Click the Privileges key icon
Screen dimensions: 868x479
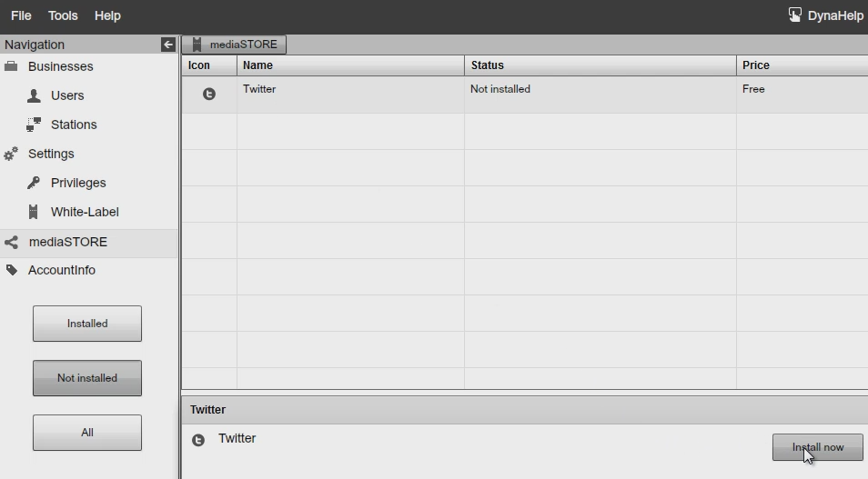[34, 183]
